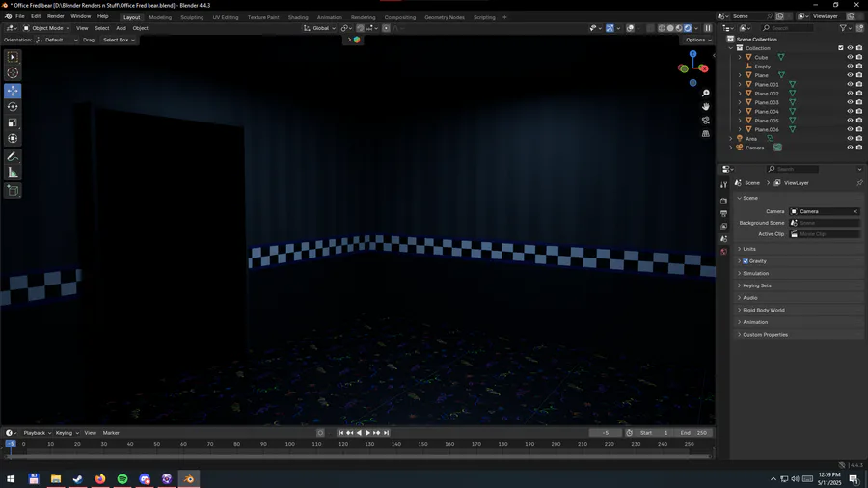Expand the Cube object in outliner

click(x=740, y=57)
